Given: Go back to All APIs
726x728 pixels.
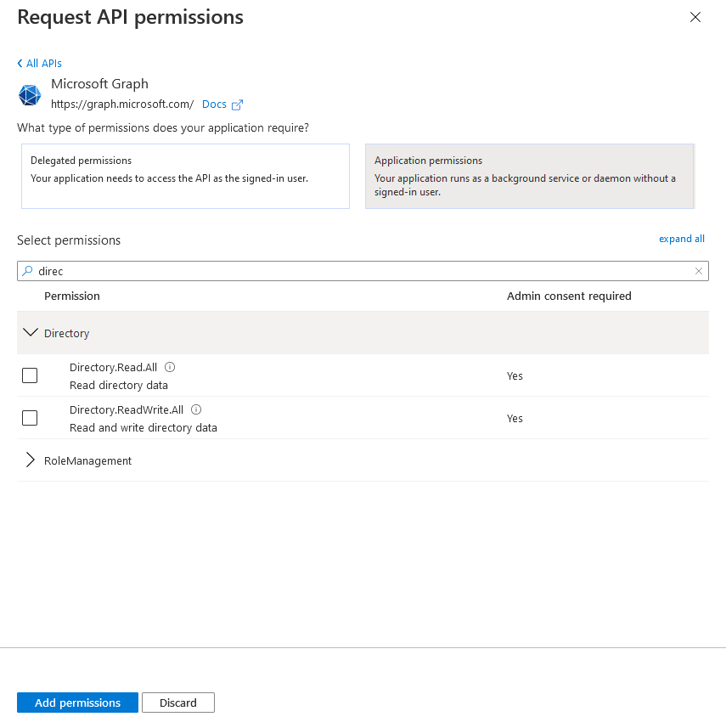Looking at the screenshot, I should tap(43, 64).
